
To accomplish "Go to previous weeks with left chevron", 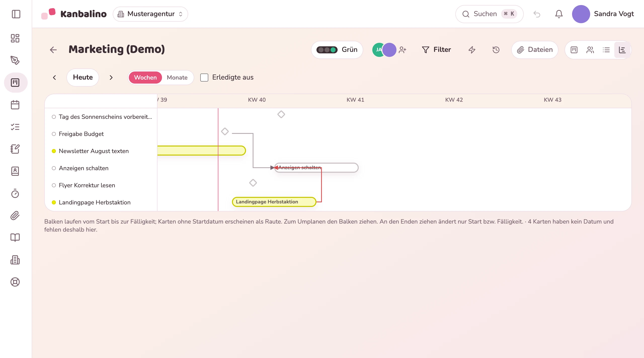I will pos(54,78).
